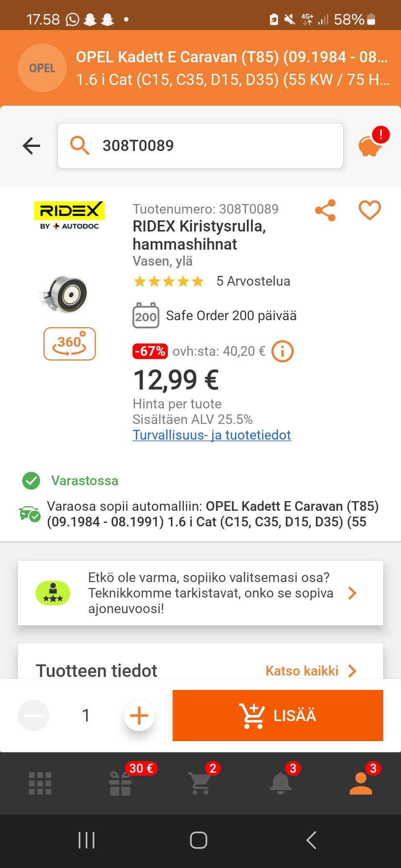The width and height of the screenshot is (401, 868).
Task: Open the catalog grid in bottom bar
Action: click(x=40, y=783)
